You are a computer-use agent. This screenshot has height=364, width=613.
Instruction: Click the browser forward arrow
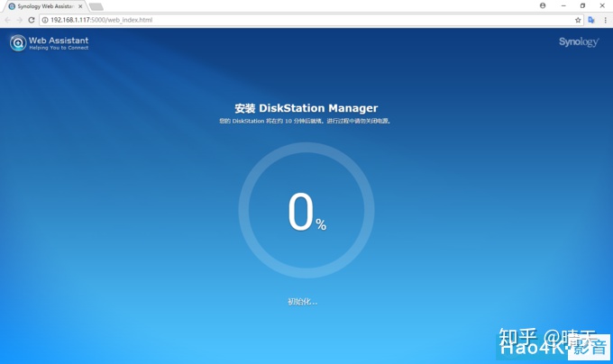tap(19, 20)
